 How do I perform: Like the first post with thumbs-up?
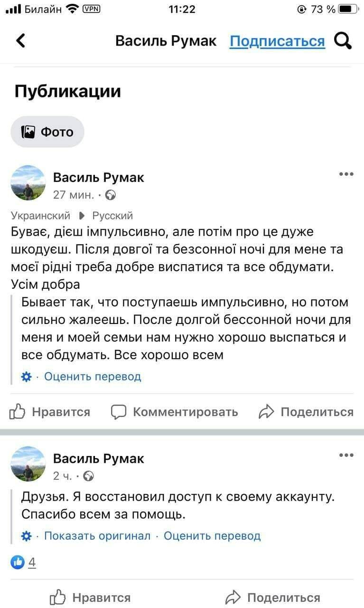[x=50, y=412]
